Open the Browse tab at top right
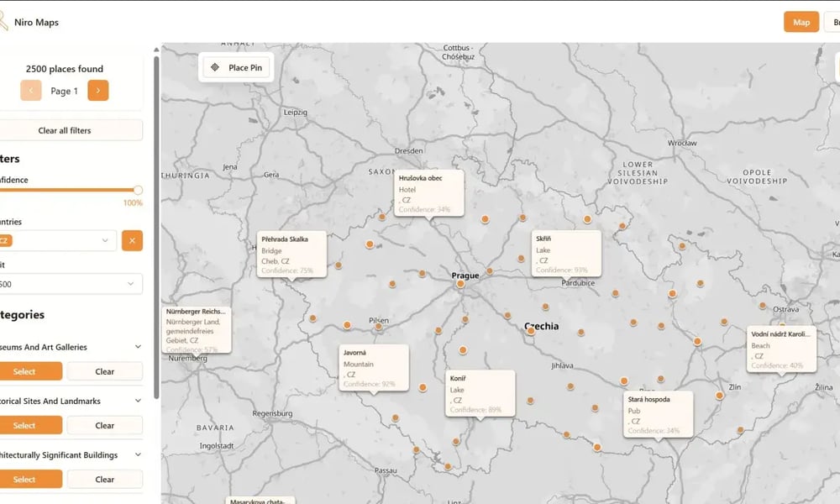840x504 pixels. 836,22
